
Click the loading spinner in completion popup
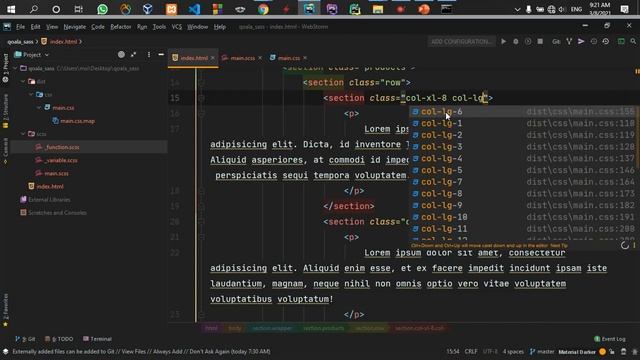click(624, 245)
